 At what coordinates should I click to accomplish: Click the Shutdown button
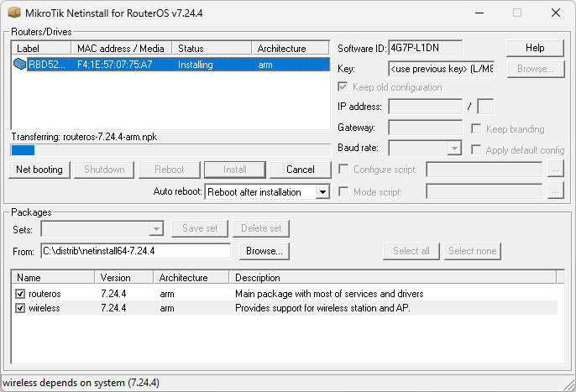(104, 170)
